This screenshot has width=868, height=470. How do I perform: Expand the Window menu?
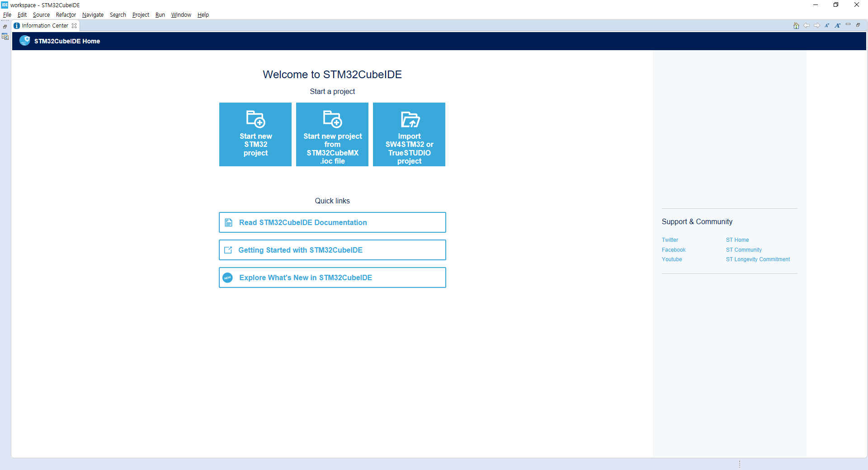point(181,15)
